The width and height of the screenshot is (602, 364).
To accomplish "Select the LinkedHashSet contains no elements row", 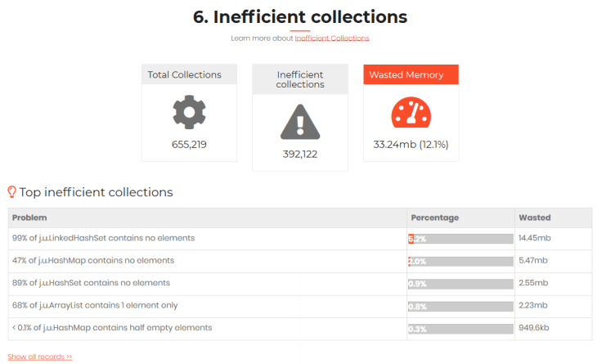I will (300, 239).
